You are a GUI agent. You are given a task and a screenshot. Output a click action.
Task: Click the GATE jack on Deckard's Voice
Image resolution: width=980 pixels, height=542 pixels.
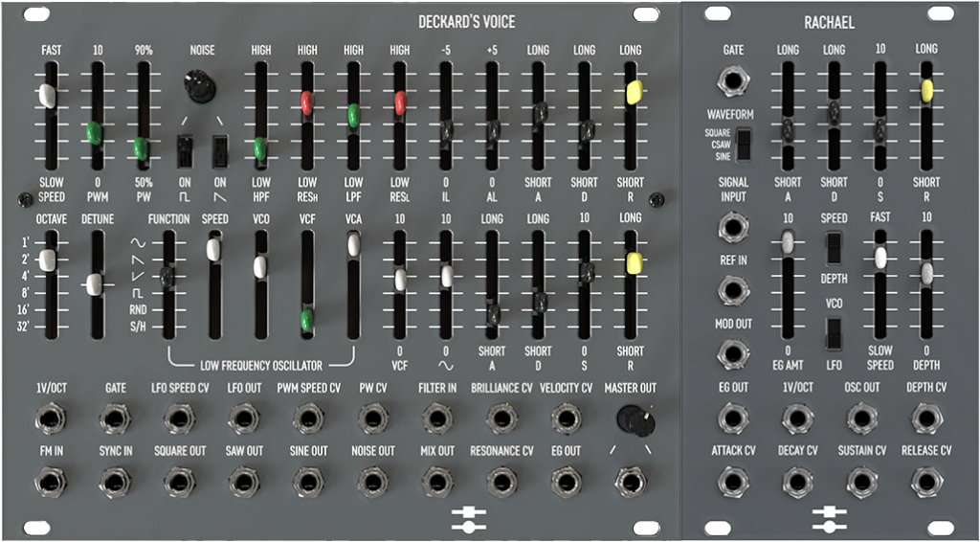115,418
